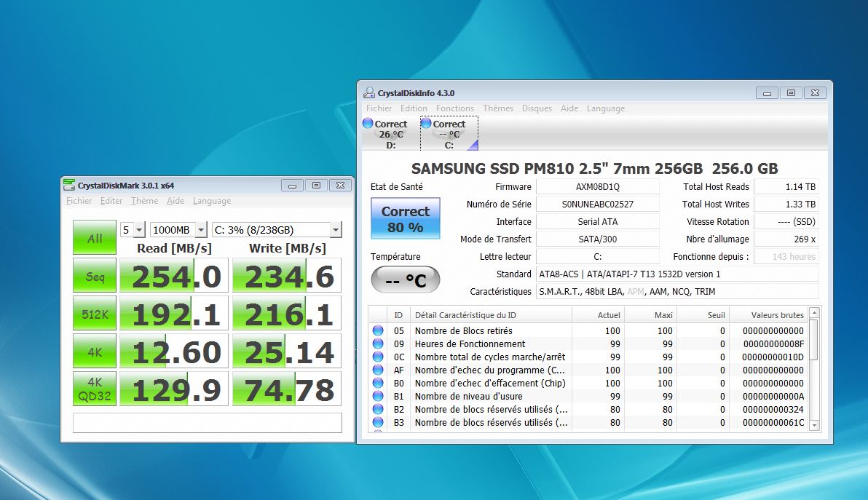Run all benchmarks with the All button

point(95,238)
